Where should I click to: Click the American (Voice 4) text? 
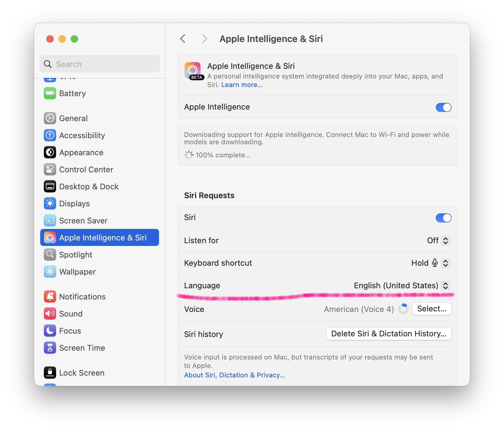click(x=359, y=309)
